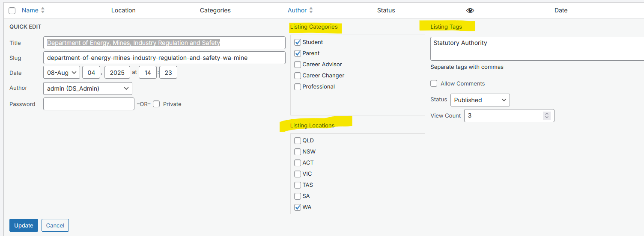Viewport: 644px width, 236px height.
Task: Check the Career Changer category
Action: [x=298, y=76]
